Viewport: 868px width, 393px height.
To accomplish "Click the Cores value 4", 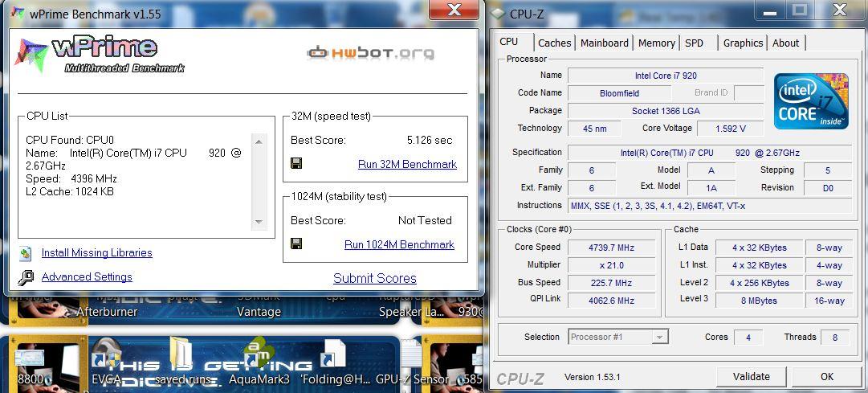I will [748, 337].
